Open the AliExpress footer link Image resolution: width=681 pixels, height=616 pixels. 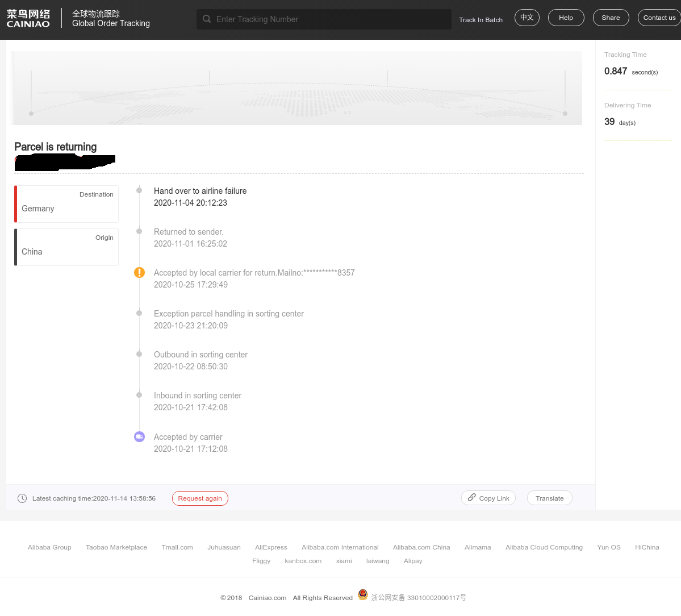[271, 547]
